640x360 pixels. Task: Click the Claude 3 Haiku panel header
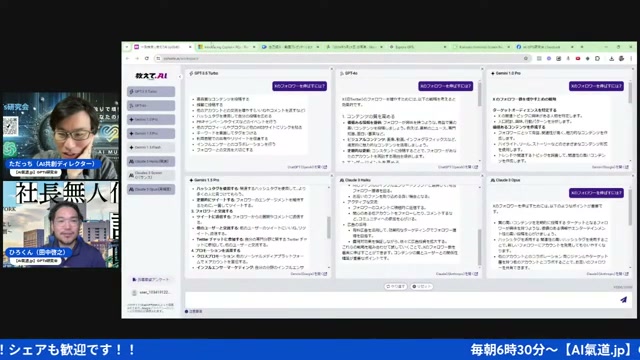409,180
